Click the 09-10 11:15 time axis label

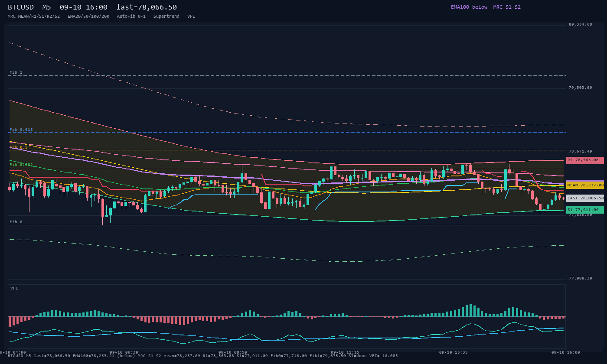pyautogui.click(x=345, y=352)
